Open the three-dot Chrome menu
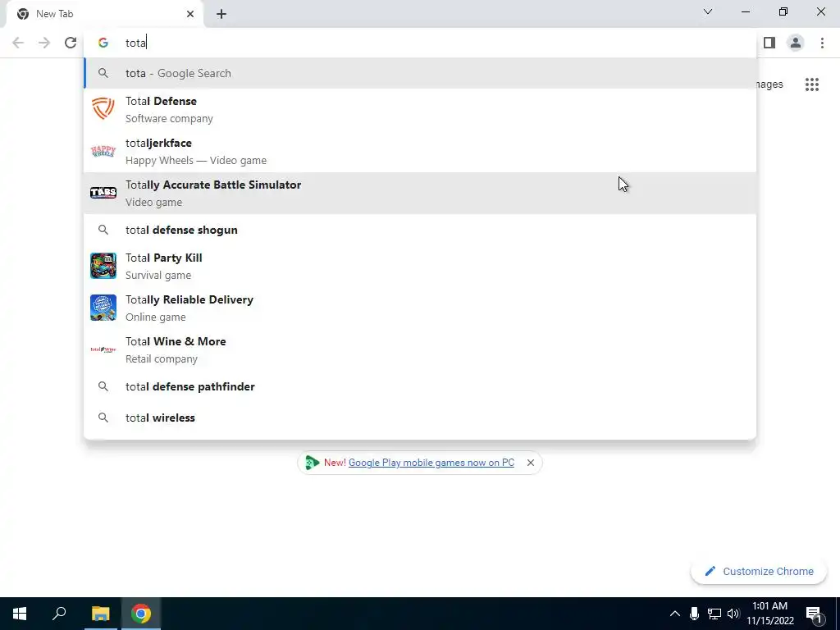This screenshot has width=840, height=630. pos(822,43)
